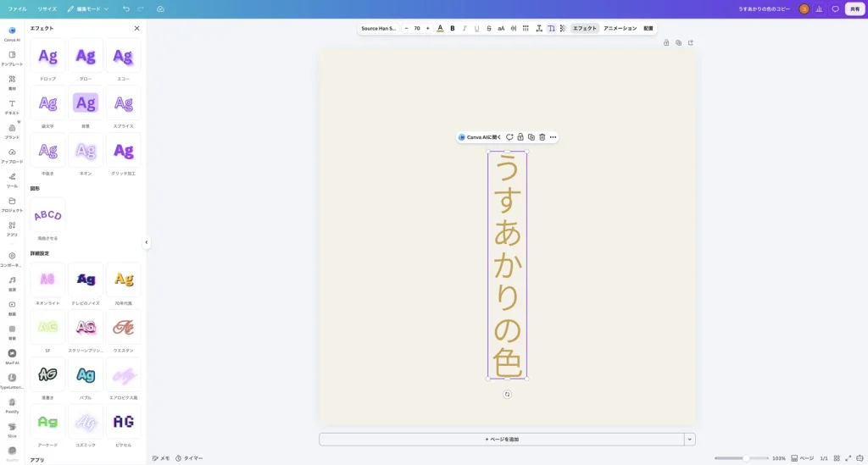Image resolution: width=868 pixels, height=465 pixels.
Task: Open the メモ (Notes) button at the bottom
Action: 161,458
